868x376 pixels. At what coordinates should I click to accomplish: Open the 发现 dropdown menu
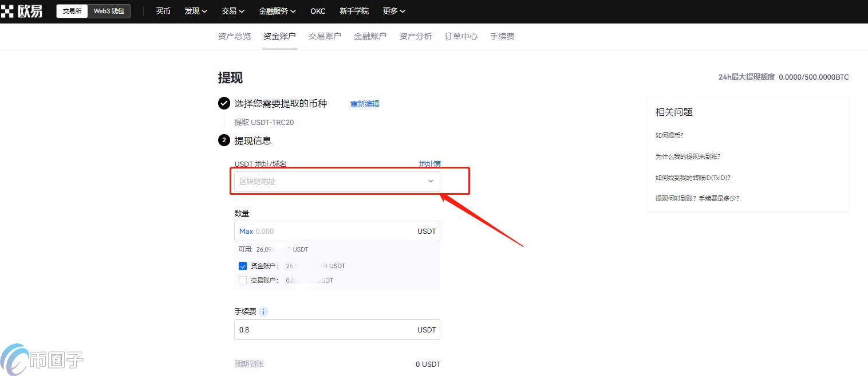click(x=196, y=11)
